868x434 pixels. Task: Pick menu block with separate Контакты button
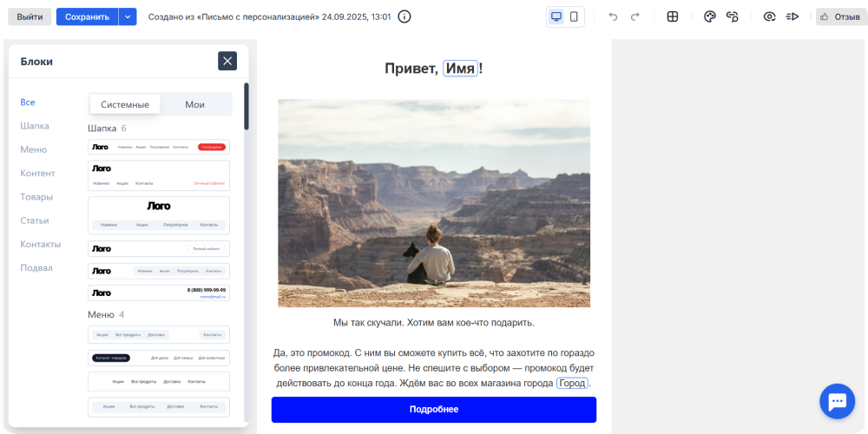[159, 335]
